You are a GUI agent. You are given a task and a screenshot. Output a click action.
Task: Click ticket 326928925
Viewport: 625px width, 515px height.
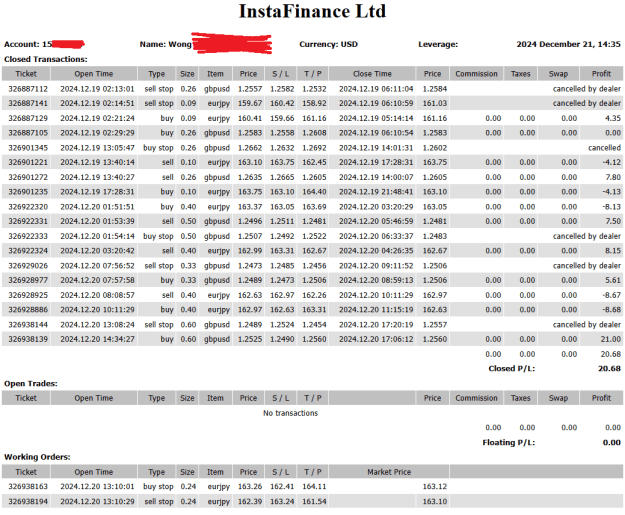point(28,295)
